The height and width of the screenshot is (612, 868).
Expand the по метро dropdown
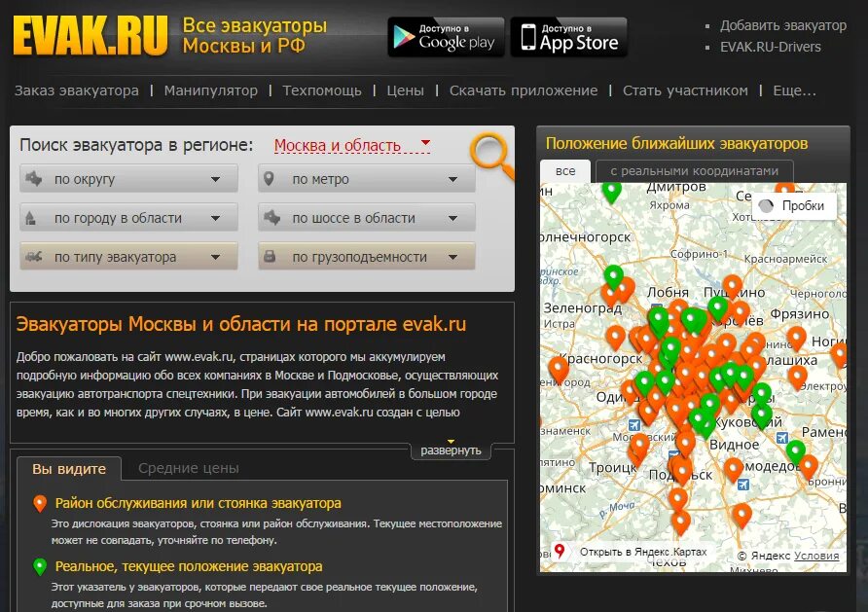tap(367, 179)
